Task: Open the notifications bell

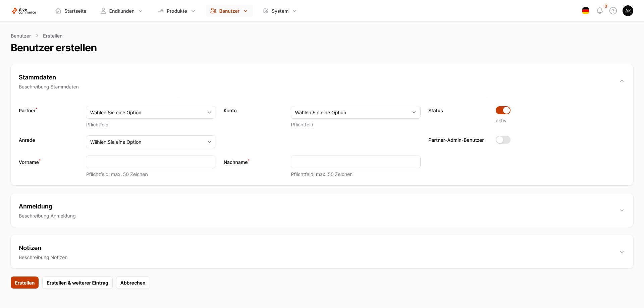Action: [599, 11]
